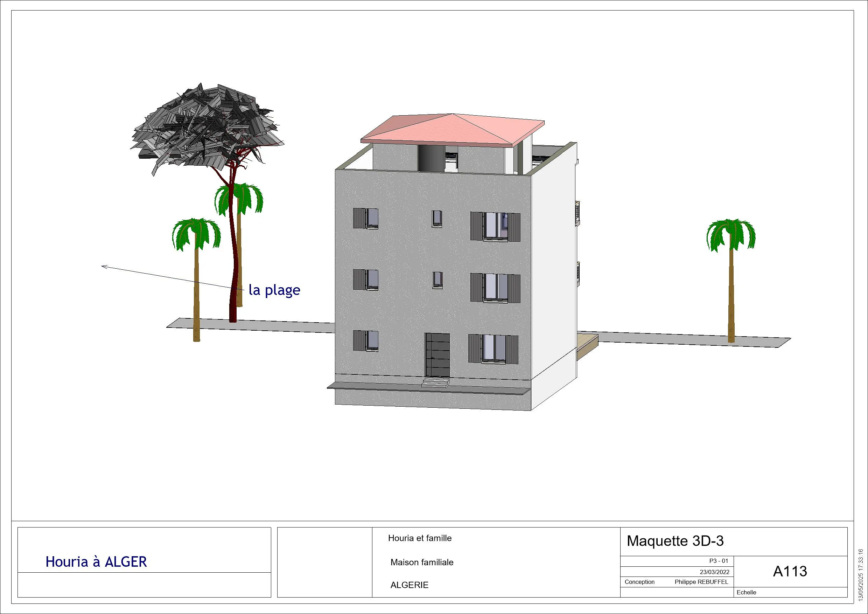
Task: Click the name 'Philippe REBUFFEL'
Action: coord(701,582)
